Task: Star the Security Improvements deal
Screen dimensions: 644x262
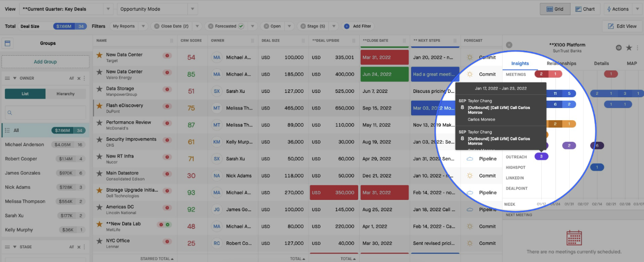Action: pyautogui.click(x=99, y=140)
